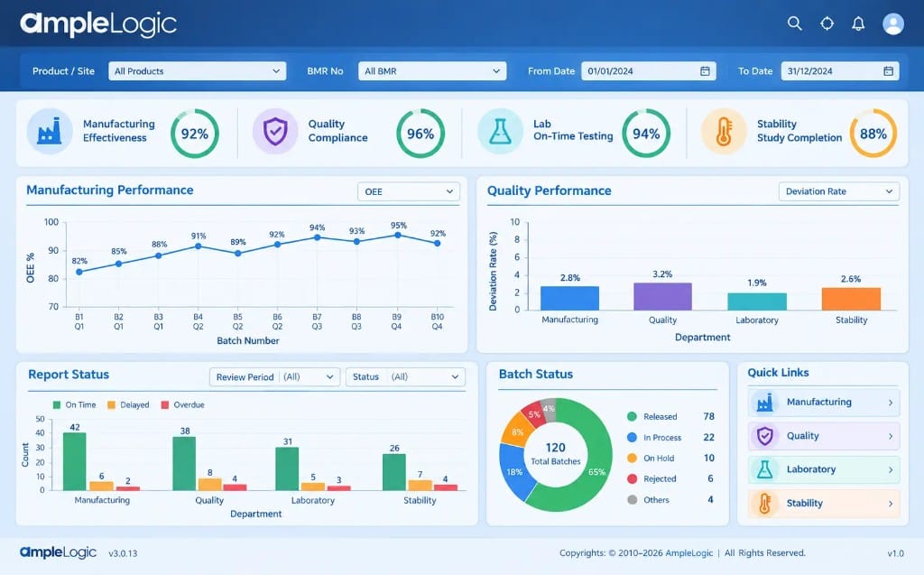Open the Manufacturing quick link

coord(824,403)
